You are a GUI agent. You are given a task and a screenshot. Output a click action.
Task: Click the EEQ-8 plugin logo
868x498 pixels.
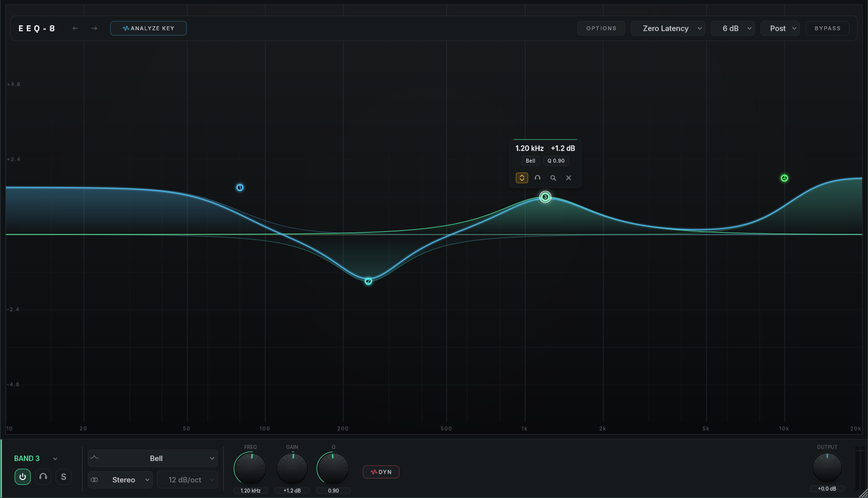(x=37, y=28)
